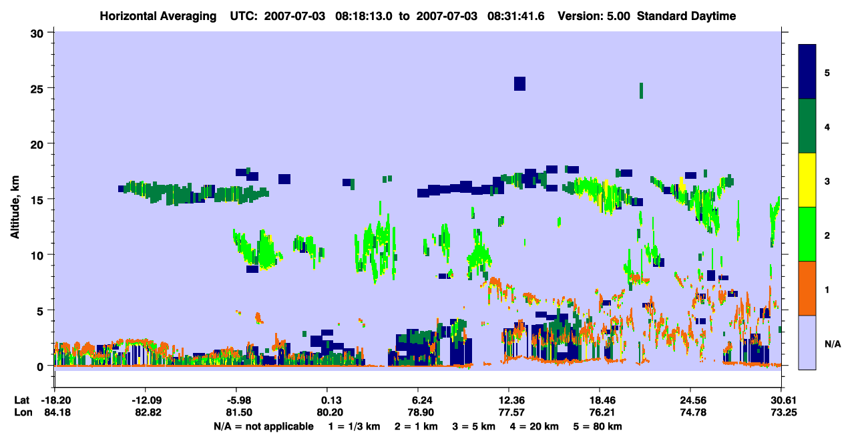Click the '3 = 5 km' footnote

coord(474,426)
